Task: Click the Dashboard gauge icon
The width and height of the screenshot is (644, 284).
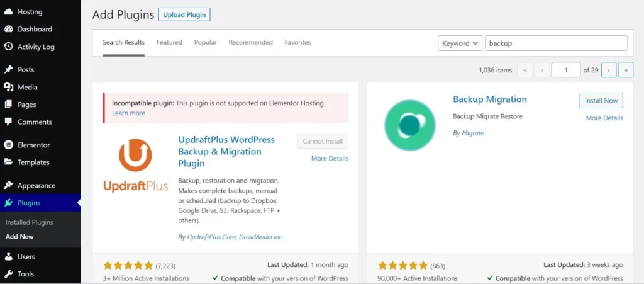Action: (8, 29)
